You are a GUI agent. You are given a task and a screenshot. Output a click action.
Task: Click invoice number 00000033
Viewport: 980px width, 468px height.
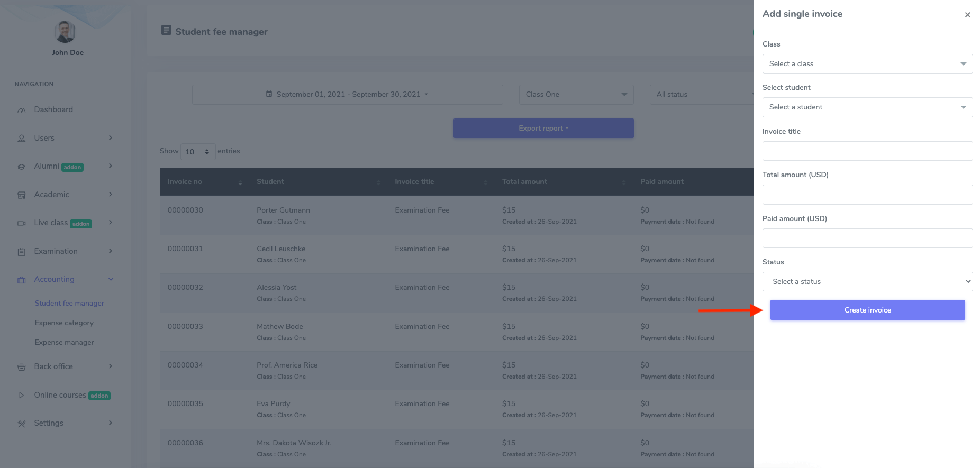click(185, 327)
